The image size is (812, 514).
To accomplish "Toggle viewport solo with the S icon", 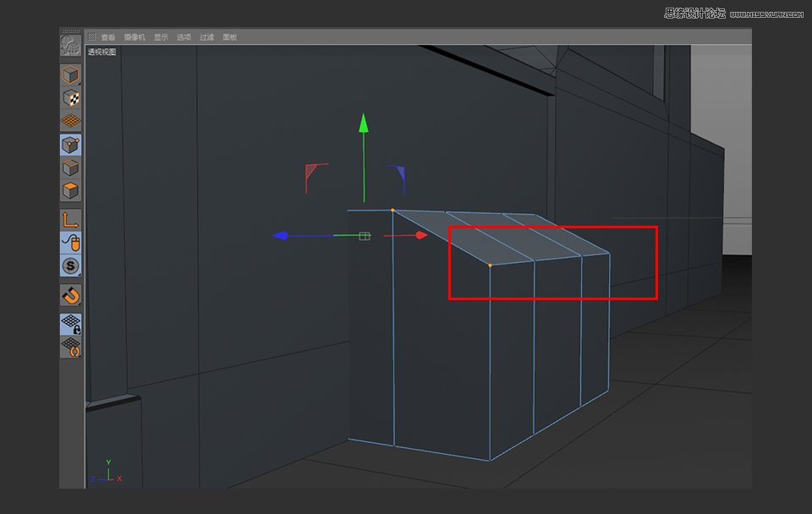I will 70,266.
